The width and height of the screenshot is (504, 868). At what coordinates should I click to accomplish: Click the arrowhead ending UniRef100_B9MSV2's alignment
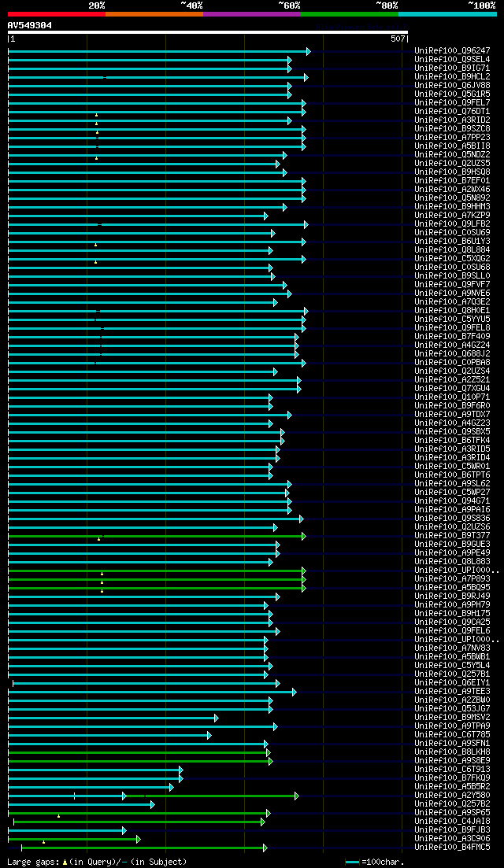pos(216,718)
